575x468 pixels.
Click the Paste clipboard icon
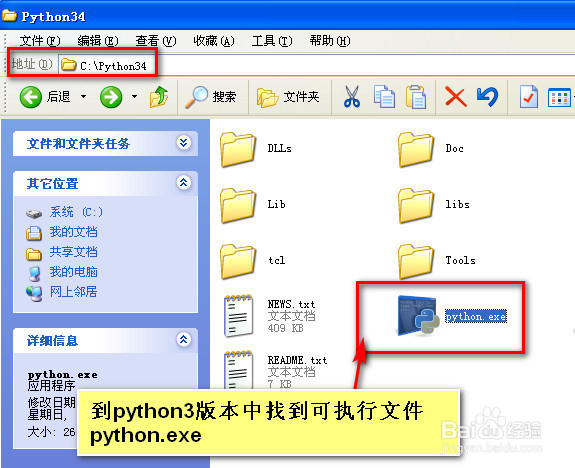[416, 97]
